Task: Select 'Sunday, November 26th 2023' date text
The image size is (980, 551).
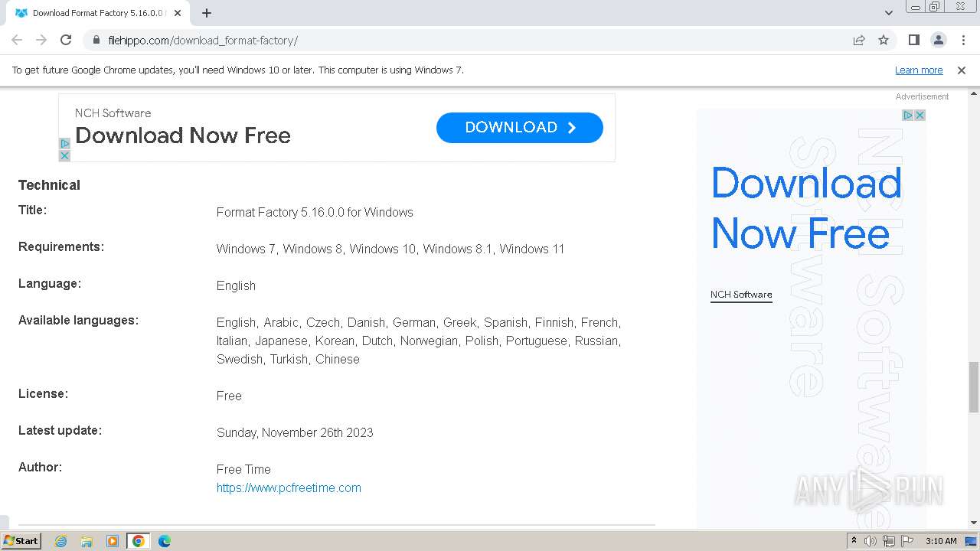Action: (x=295, y=432)
